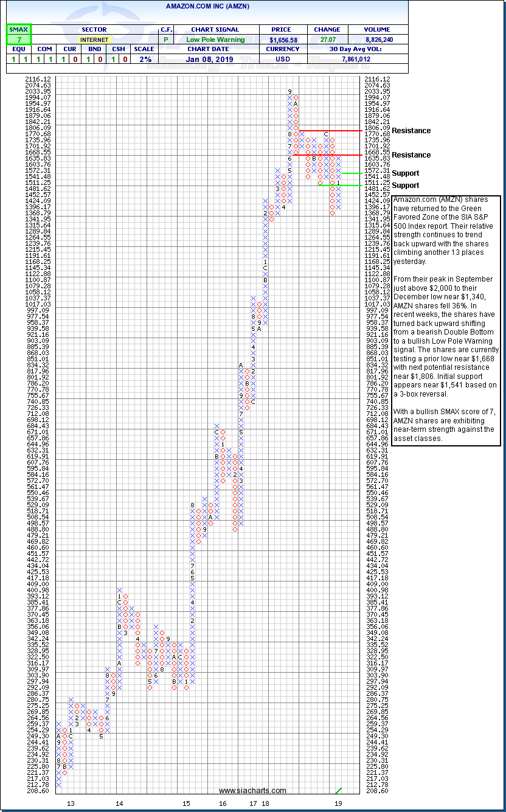Viewport: 506px width, 812px height.
Task: Click the USD currency value
Action: click(283, 59)
